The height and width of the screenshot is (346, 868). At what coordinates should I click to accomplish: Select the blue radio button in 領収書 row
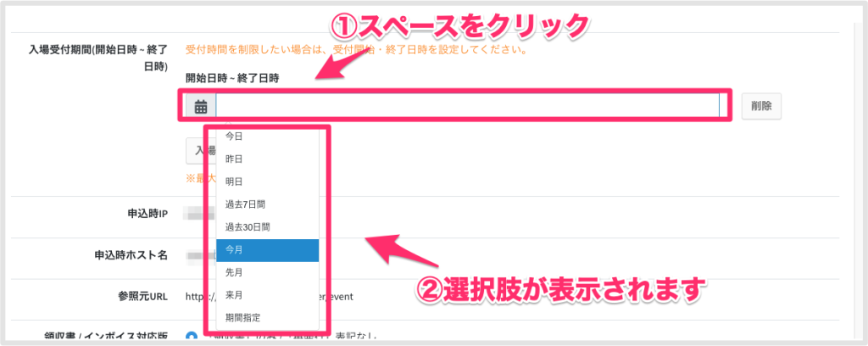192,336
